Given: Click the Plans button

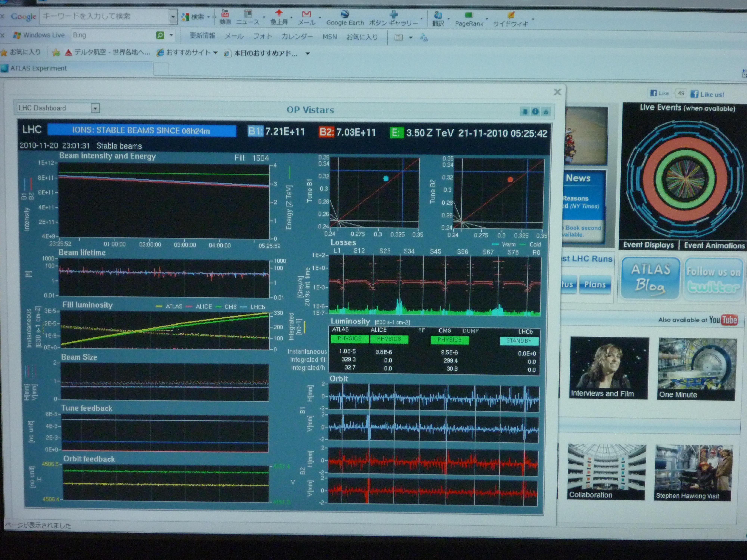Looking at the screenshot, I should [x=595, y=284].
